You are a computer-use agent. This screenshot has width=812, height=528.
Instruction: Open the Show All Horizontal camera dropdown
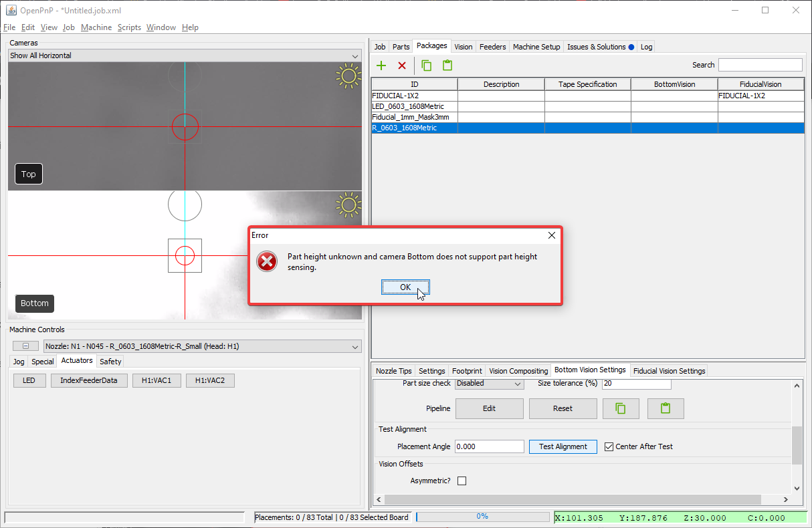pyautogui.click(x=184, y=55)
